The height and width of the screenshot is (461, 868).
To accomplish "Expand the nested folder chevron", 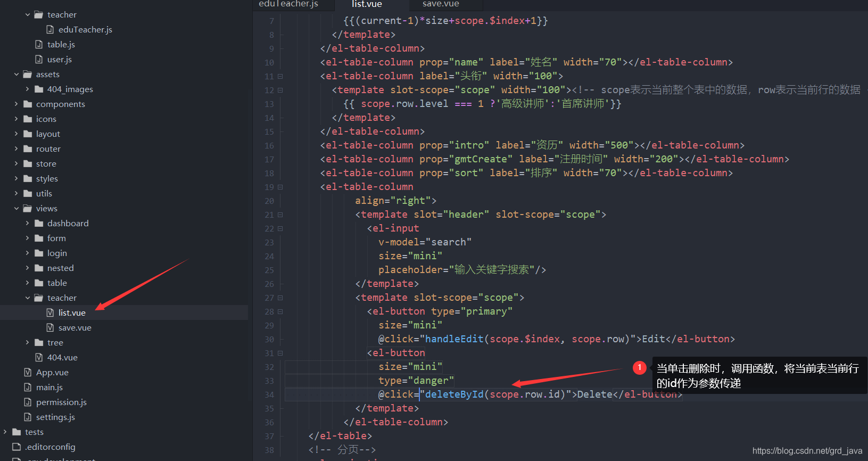I will [28, 268].
